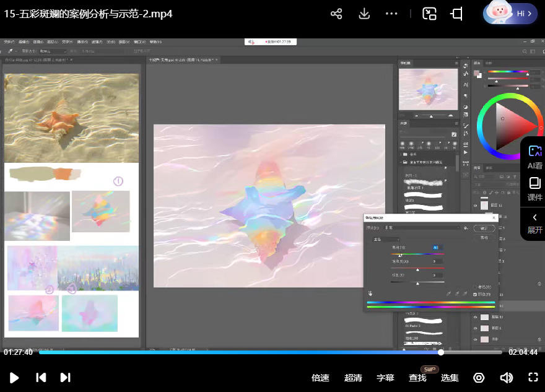Click the share icon in the header
The width and height of the screenshot is (545, 392).
point(336,14)
